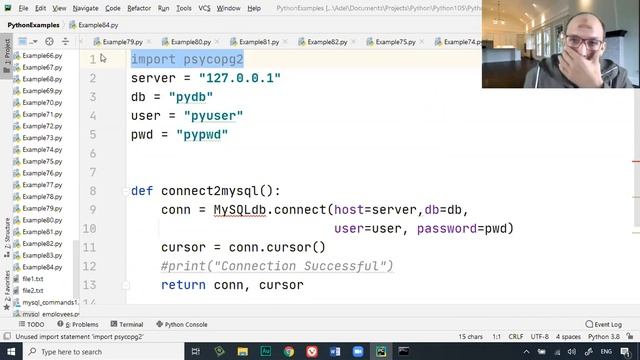The image size is (640, 360).
Task: Open the View menu
Action: pyautogui.click(x=59, y=8)
